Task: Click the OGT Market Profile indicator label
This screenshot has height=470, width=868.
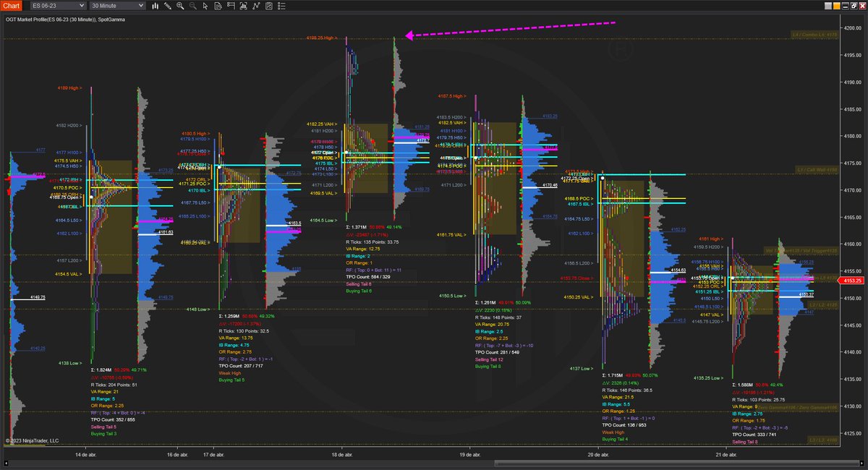Action: coord(65,19)
